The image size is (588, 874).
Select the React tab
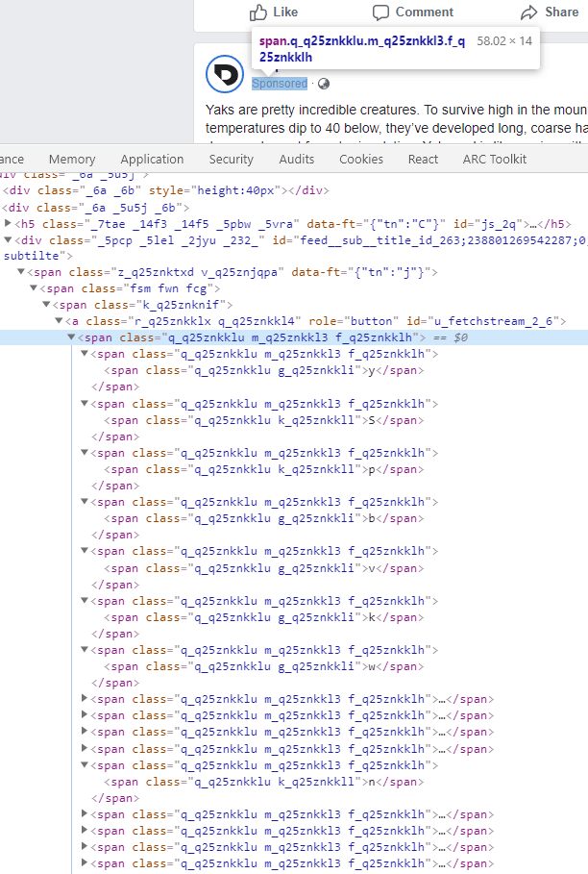click(423, 160)
